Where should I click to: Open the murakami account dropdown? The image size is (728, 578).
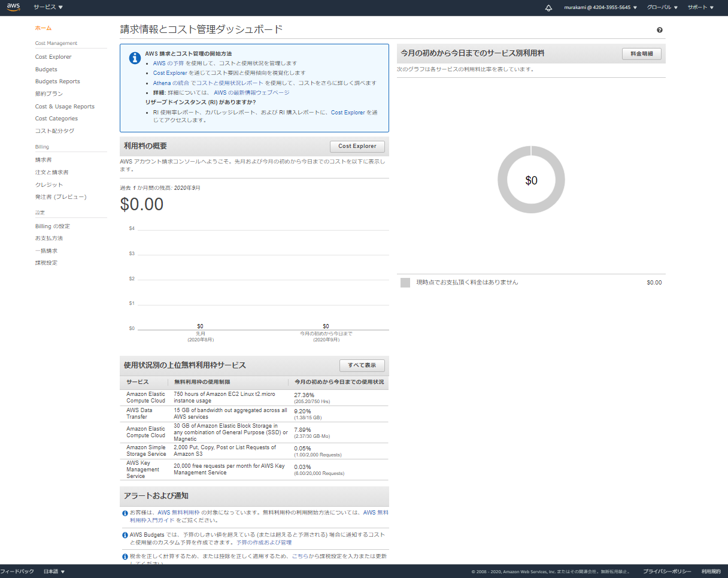(x=600, y=7)
